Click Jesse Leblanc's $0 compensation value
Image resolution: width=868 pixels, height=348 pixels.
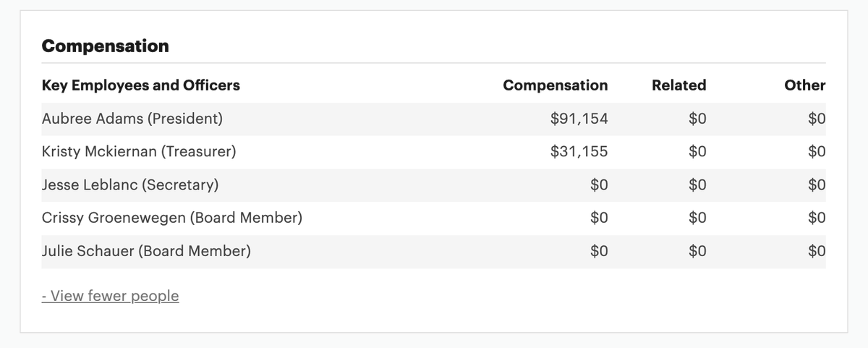point(600,185)
